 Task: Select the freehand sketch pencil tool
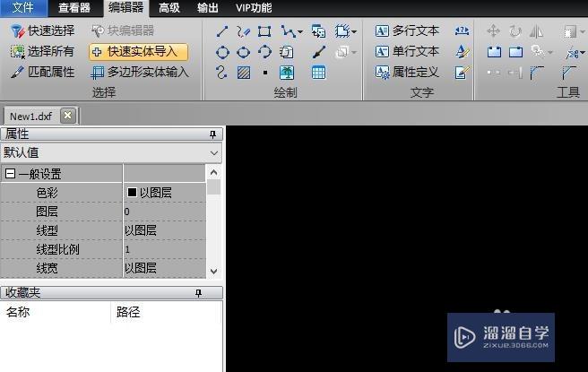[x=244, y=31]
